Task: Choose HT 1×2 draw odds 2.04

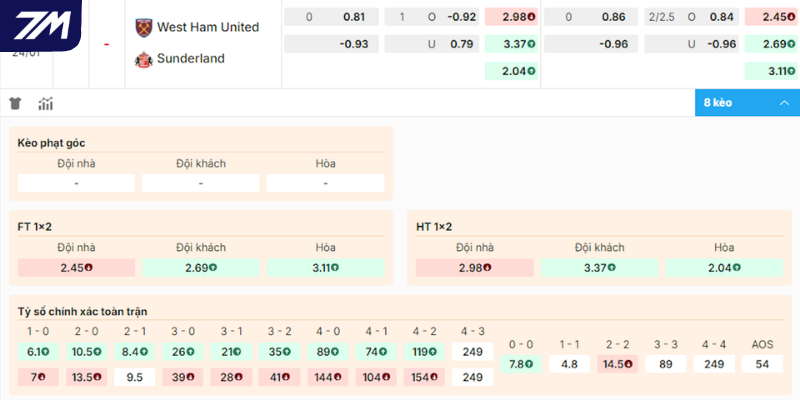Action: coord(725,267)
